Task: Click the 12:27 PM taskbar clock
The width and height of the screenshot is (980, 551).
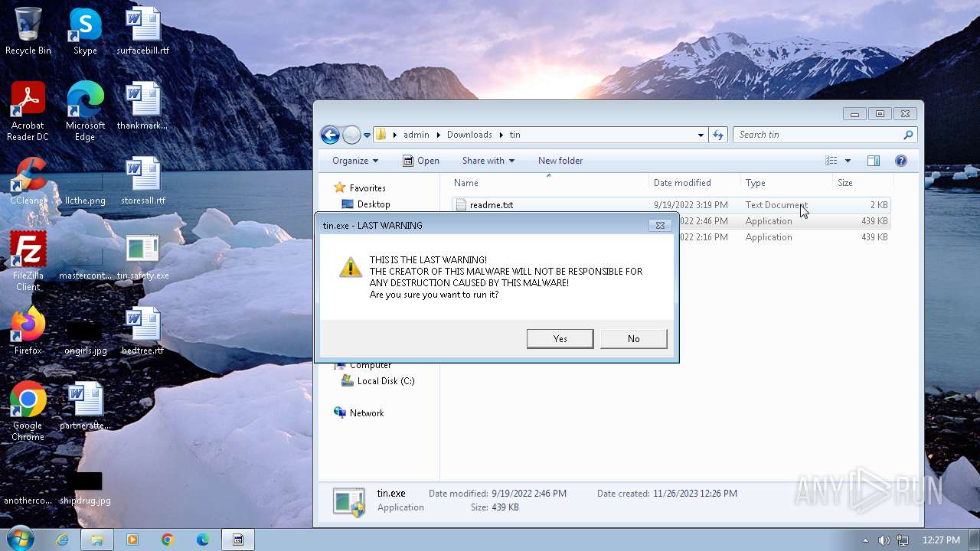Action: 941,540
